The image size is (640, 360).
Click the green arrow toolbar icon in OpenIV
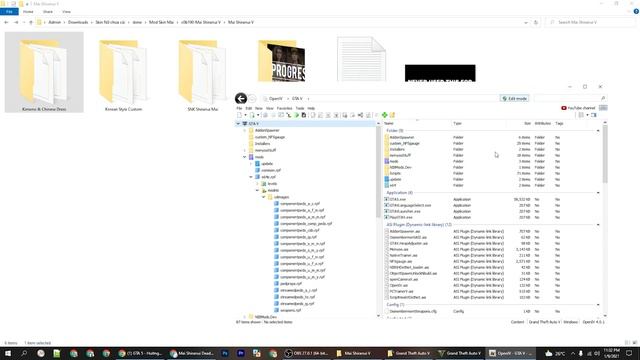pyautogui.click(x=297, y=115)
